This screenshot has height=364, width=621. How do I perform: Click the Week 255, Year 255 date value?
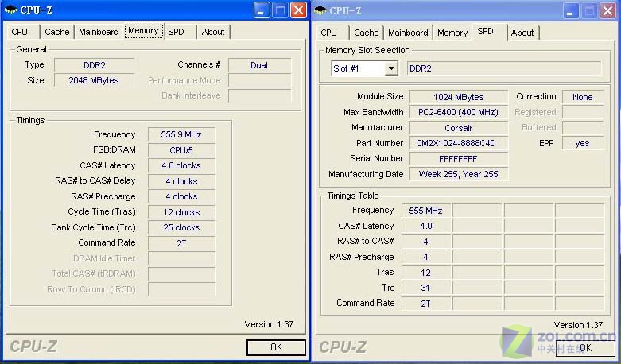coord(458,175)
